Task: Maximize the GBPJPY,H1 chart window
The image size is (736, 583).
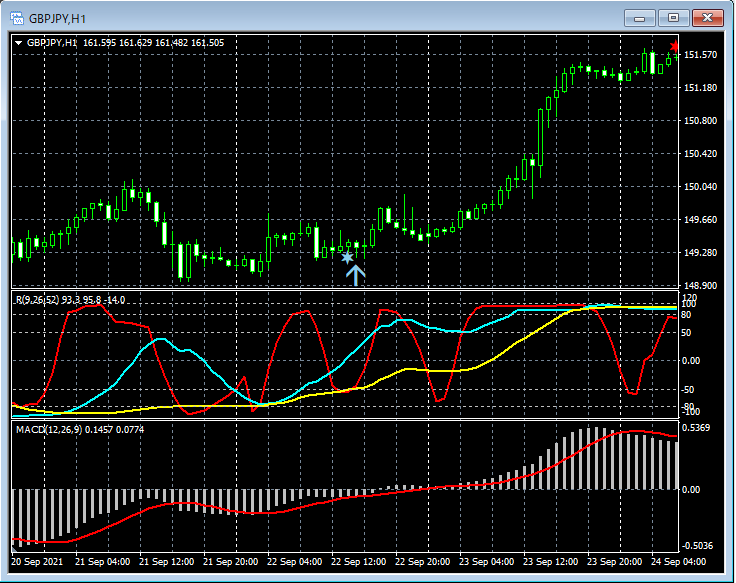Action: (x=673, y=18)
